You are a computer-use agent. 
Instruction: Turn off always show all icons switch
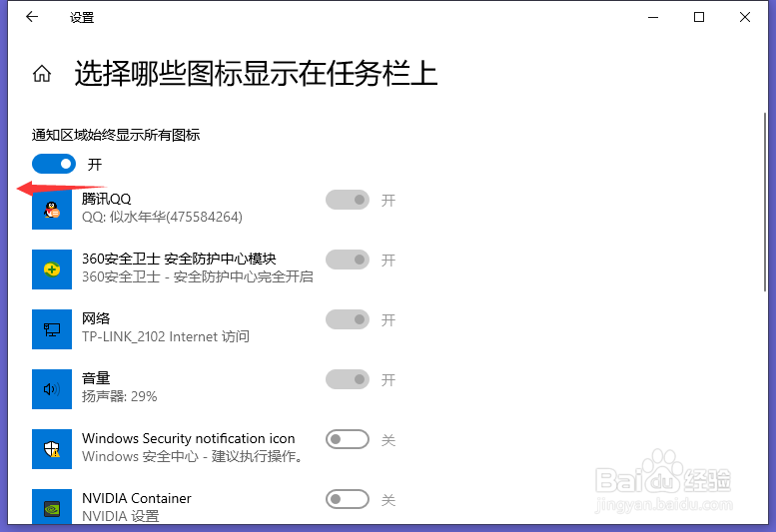coord(54,164)
